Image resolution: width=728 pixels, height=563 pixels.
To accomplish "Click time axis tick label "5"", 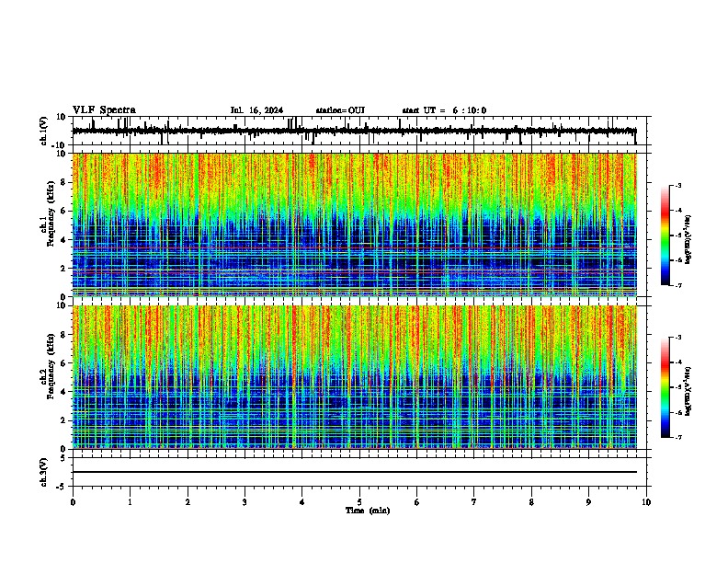I will click(359, 502).
